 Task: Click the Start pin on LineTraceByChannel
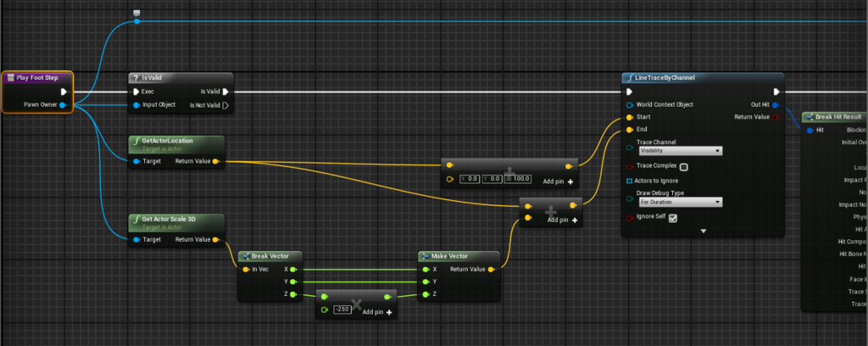629,117
